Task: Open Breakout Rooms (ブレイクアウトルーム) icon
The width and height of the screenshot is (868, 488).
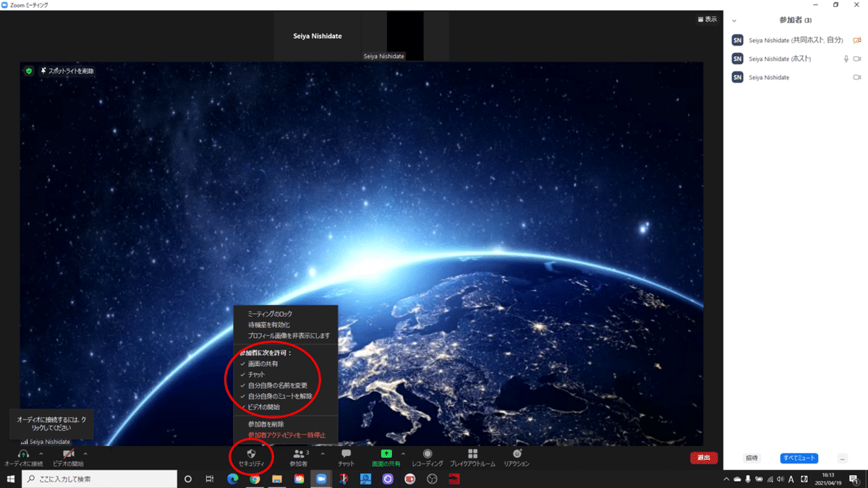Action: [472, 453]
